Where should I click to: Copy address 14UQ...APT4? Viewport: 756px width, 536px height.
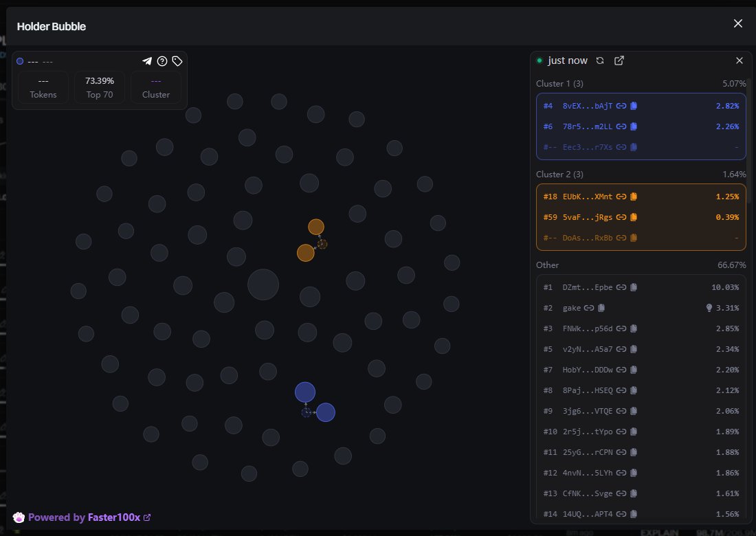(x=634, y=514)
